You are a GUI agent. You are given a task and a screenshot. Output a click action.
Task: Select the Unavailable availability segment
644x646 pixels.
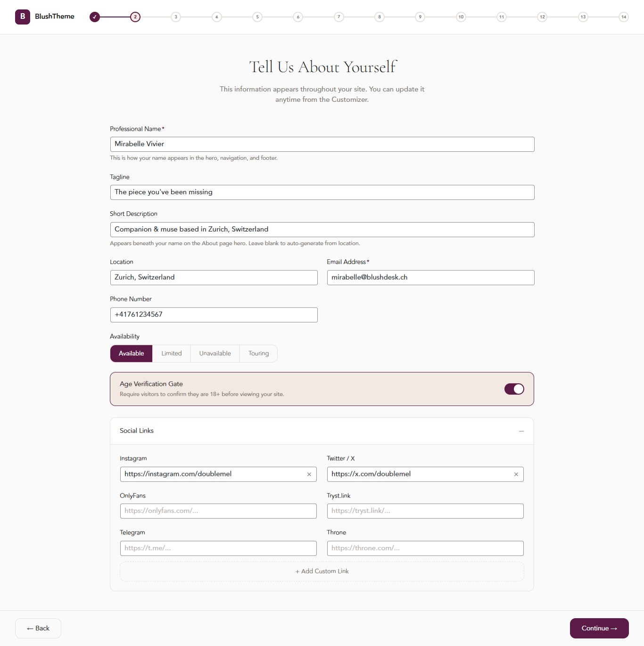(x=215, y=353)
